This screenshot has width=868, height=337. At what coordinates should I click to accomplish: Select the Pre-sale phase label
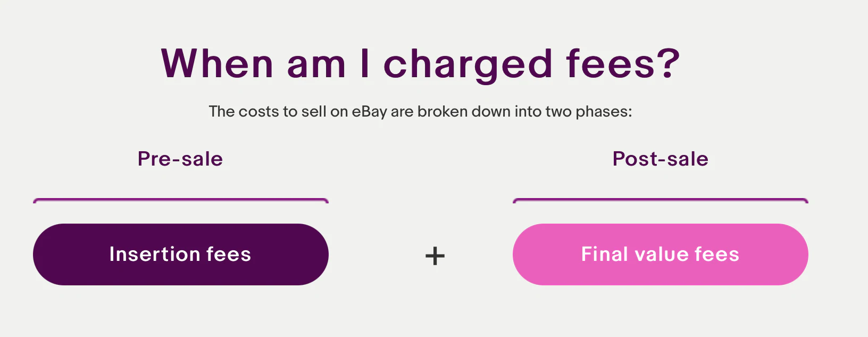[x=180, y=159]
